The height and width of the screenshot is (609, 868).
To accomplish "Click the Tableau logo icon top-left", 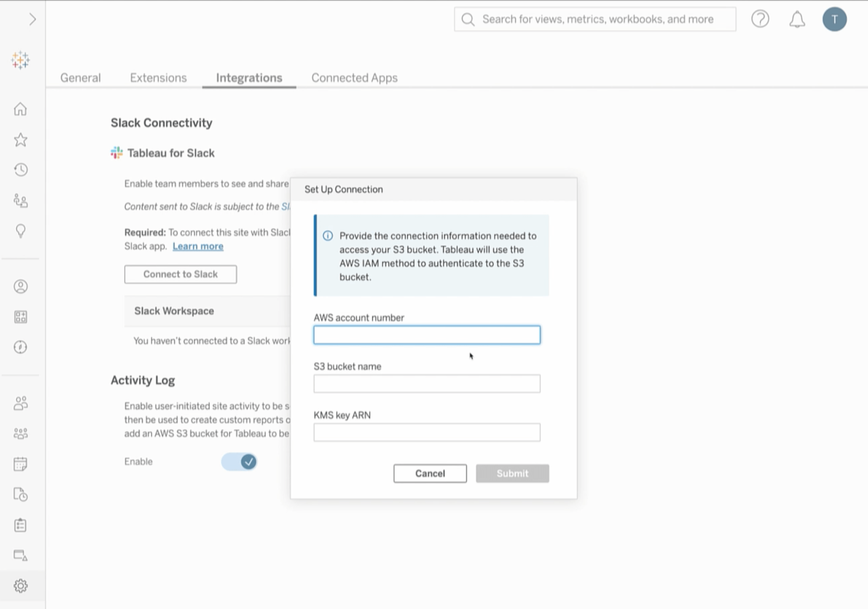I will (x=20, y=60).
